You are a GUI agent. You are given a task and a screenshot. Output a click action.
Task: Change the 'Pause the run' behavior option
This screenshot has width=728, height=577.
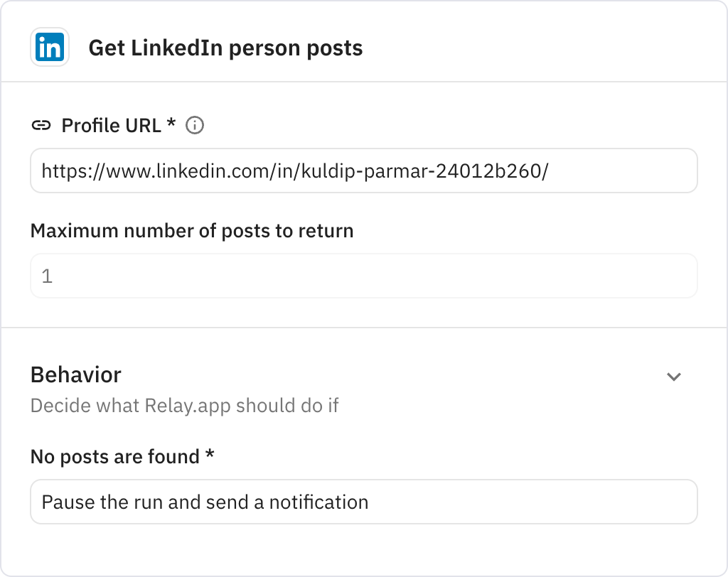tap(363, 502)
